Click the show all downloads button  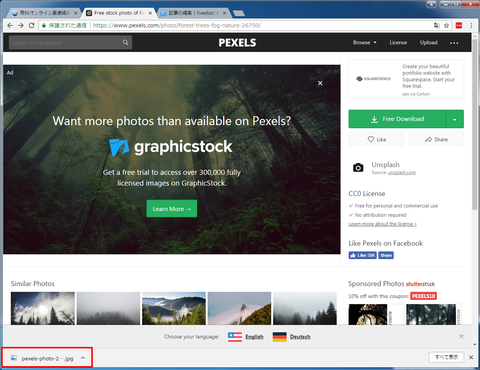(x=446, y=357)
